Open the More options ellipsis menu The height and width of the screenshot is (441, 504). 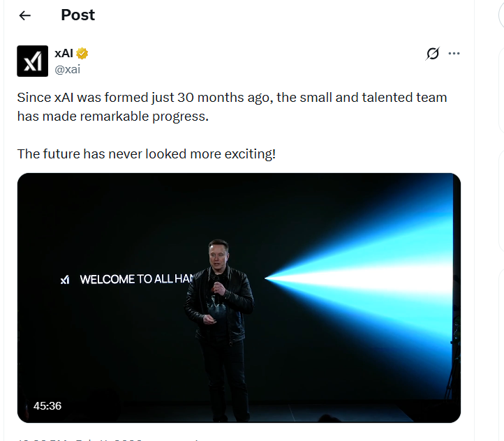454,54
